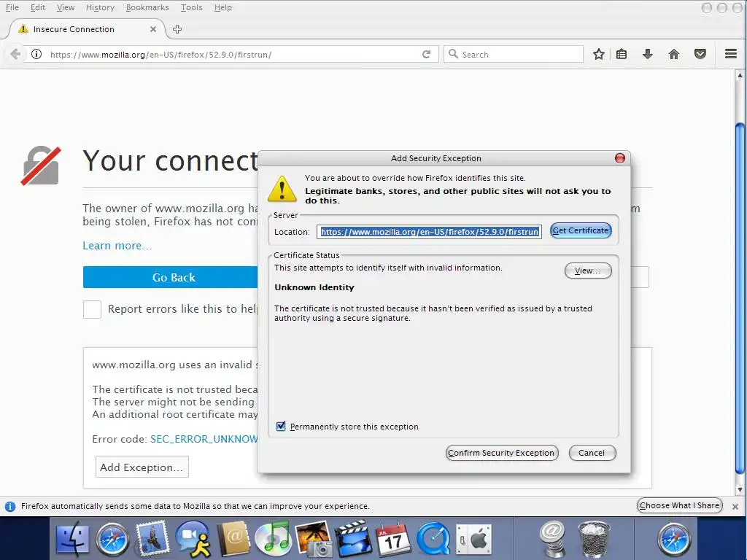
Task: Go to the Home page icon
Action: [x=673, y=54]
